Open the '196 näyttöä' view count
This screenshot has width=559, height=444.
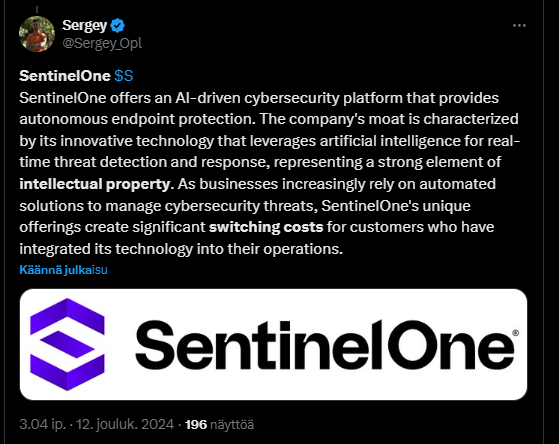220,424
